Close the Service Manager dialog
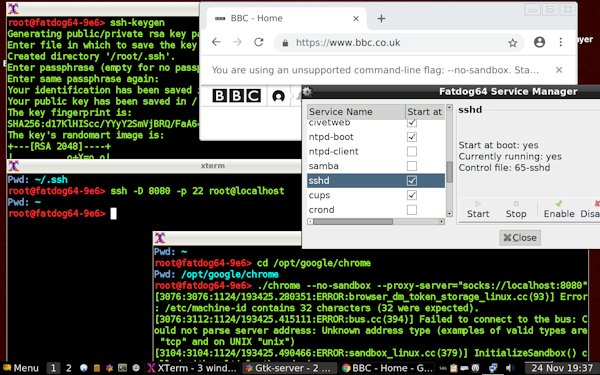This screenshot has width=600, height=375. click(520, 238)
